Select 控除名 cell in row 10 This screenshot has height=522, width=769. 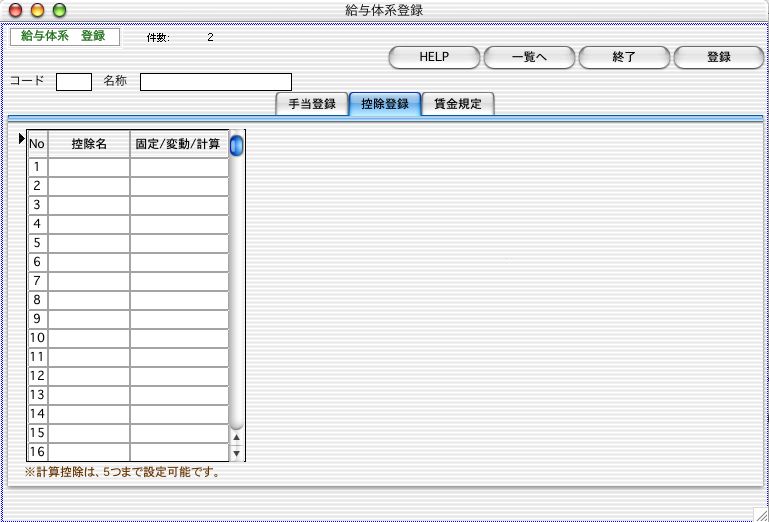click(x=89, y=338)
